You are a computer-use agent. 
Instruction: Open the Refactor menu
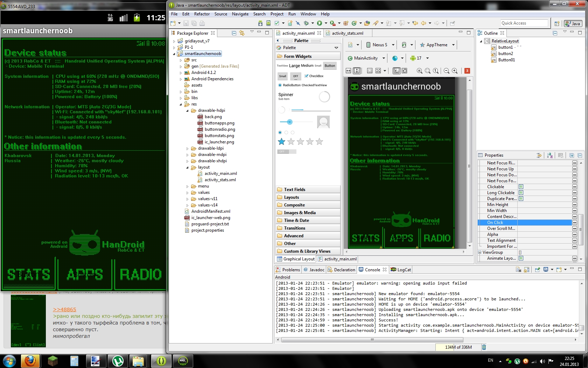click(x=202, y=14)
